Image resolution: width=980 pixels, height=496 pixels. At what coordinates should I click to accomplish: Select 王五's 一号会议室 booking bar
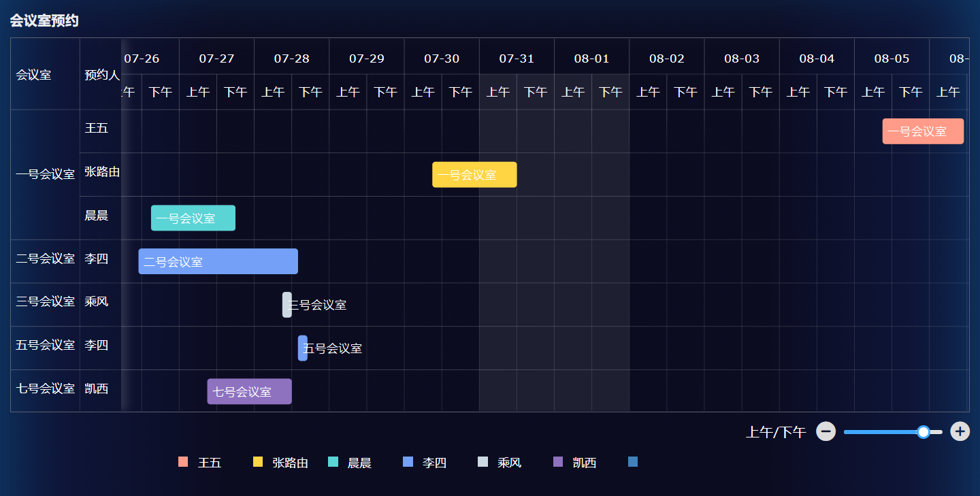[x=922, y=131]
